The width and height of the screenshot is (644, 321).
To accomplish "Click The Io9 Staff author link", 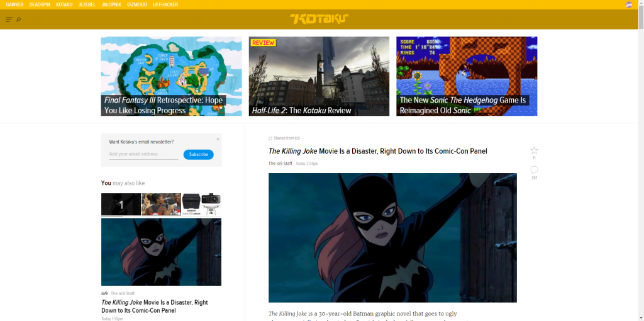I will 280,164.
